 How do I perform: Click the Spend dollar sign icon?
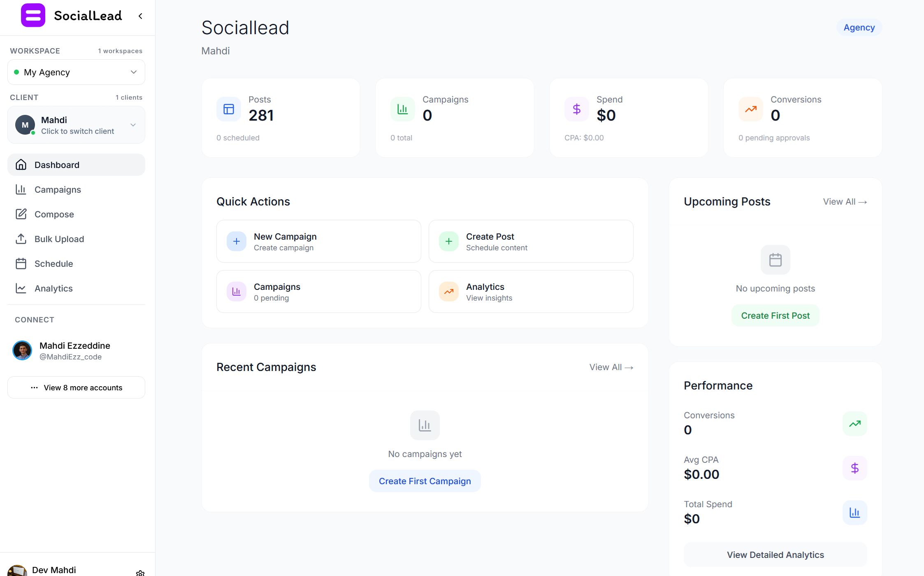point(576,109)
